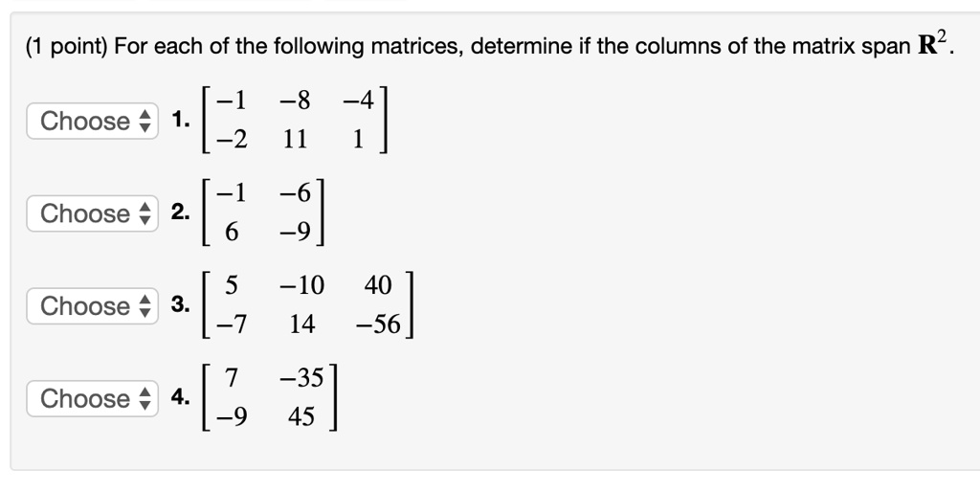Click the question number label "4."

pos(181,397)
